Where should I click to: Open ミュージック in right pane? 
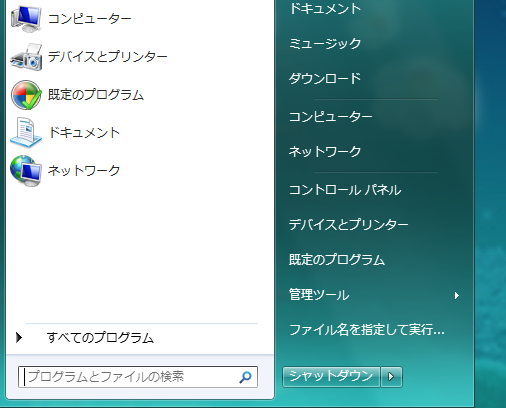click(x=325, y=44)
